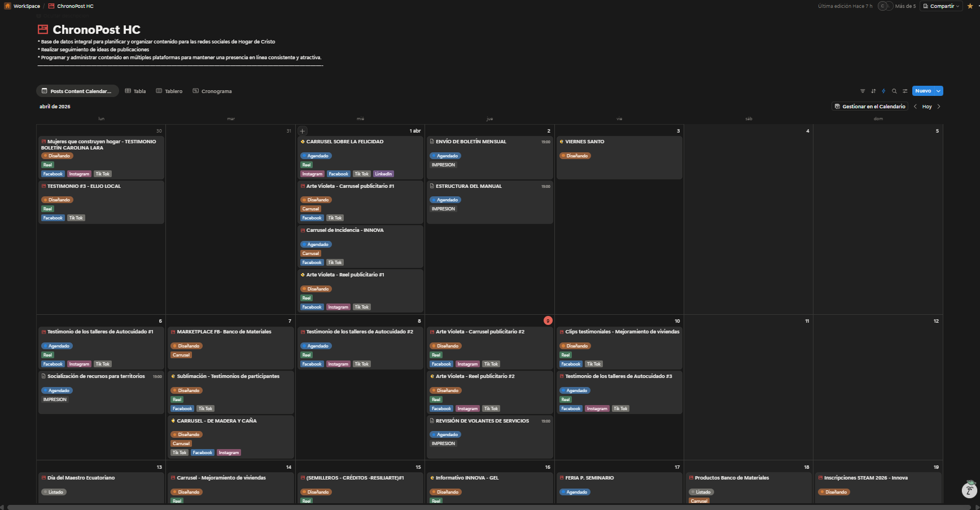Click the red ChronoPost HC page icon
Image resolution: width=980 pixels, height=510 pixels.
click(43, 29)
